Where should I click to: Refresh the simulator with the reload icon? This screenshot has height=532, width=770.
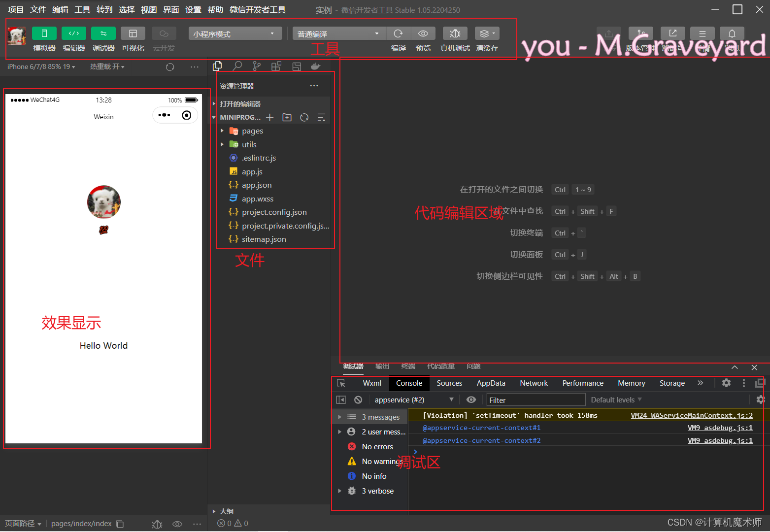point(170,67)
